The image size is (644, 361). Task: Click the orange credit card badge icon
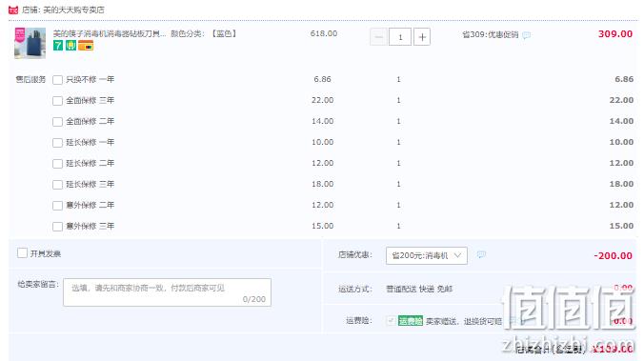(86, 46)
